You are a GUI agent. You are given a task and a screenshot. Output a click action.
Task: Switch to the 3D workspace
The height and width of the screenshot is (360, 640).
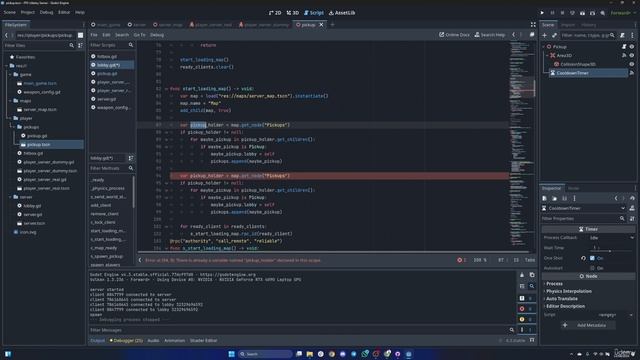point(293,13)
